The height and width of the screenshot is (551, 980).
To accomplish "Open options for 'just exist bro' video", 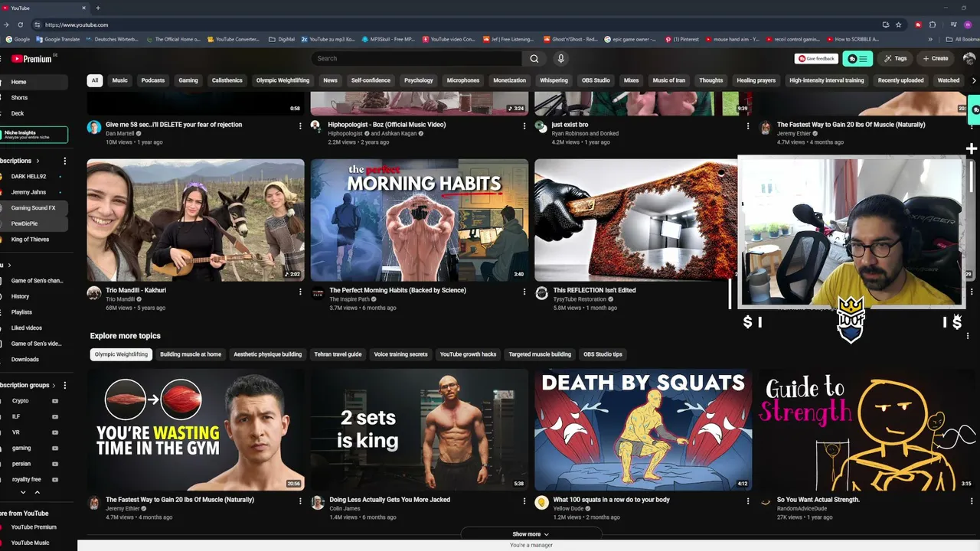I will coord(748,126).
